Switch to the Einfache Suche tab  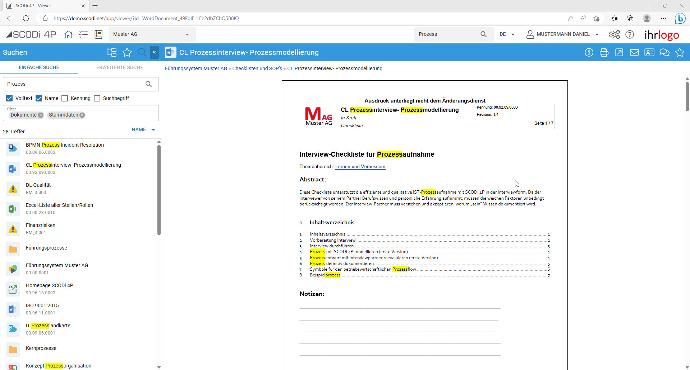click(x=39, y=68)
